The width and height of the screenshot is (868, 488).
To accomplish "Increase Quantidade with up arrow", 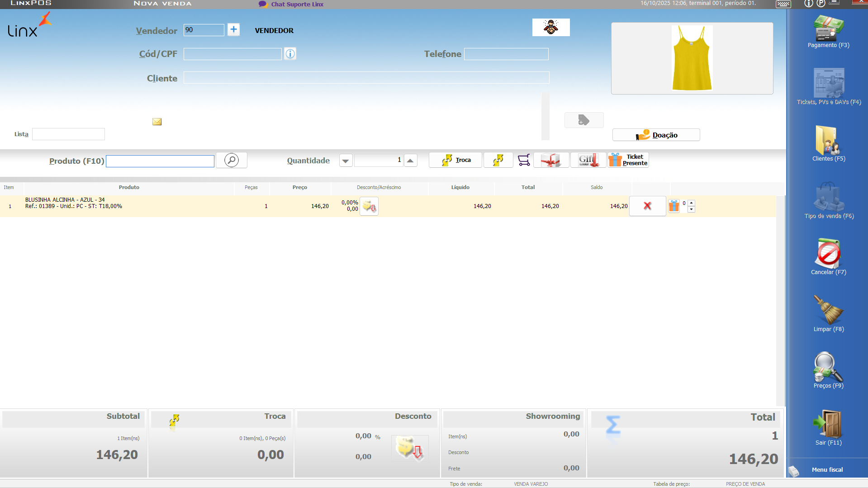I will (x=410, y=161).
